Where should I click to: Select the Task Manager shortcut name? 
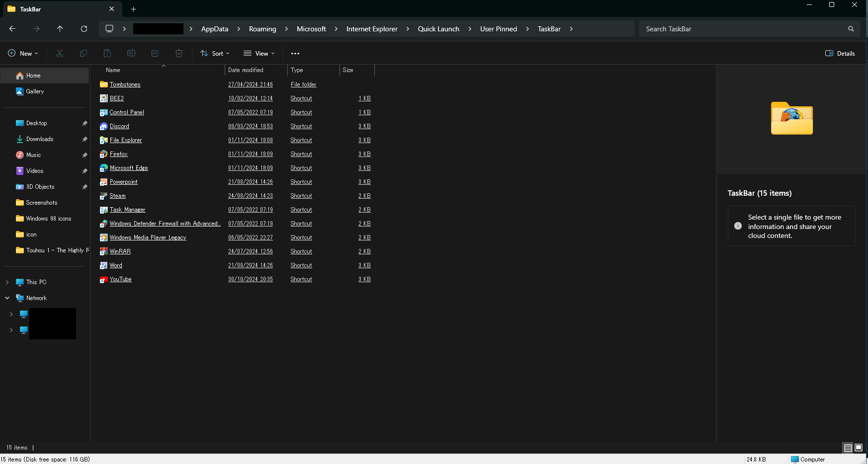point(127,210)
